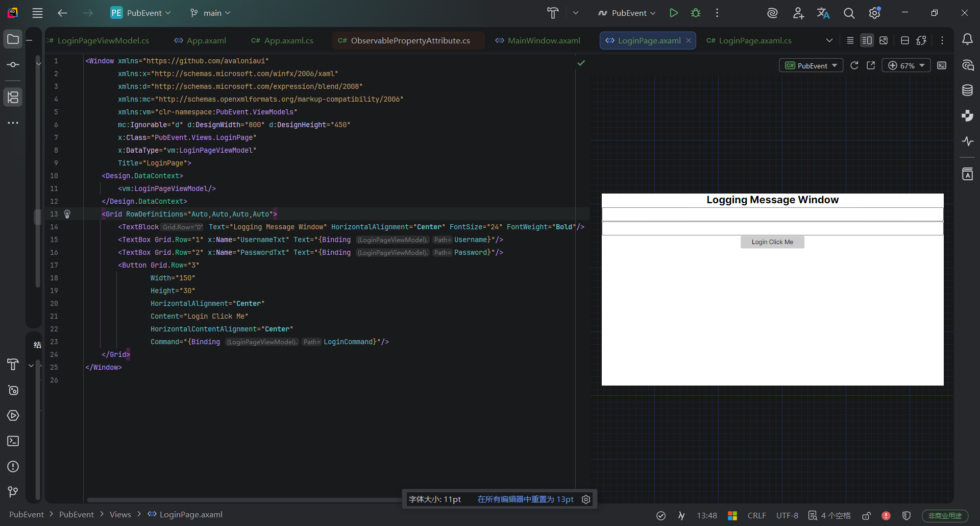Viewport: 980px width, 526px height.
Task: Click Views in the breadcrumb path
Action: (120, 515)
